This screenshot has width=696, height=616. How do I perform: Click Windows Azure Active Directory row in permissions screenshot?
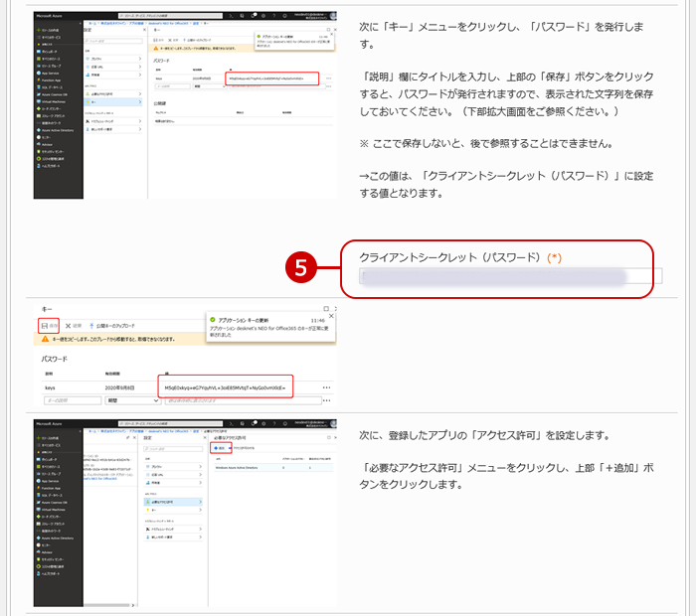pyautogui.click(x=273, y=467)
